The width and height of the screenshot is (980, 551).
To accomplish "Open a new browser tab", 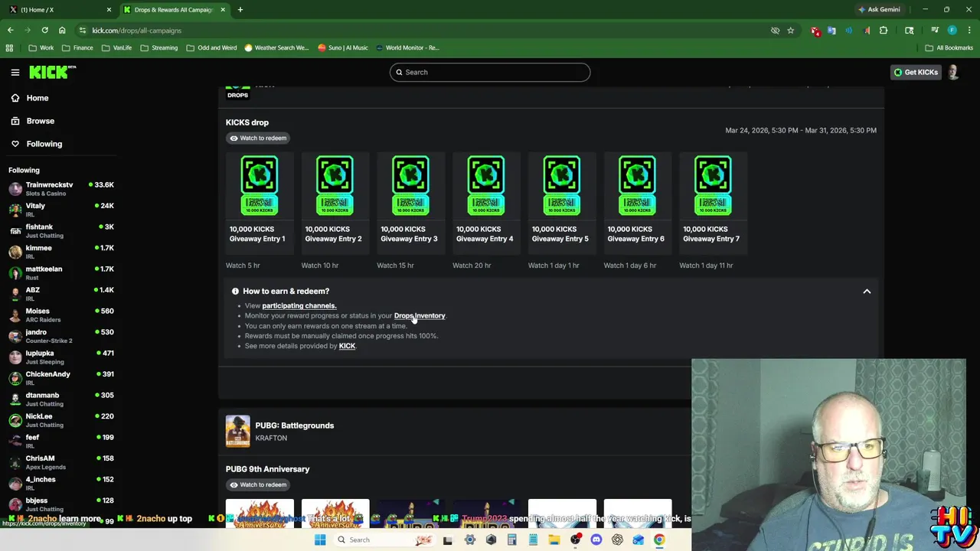I will [240, 9].
